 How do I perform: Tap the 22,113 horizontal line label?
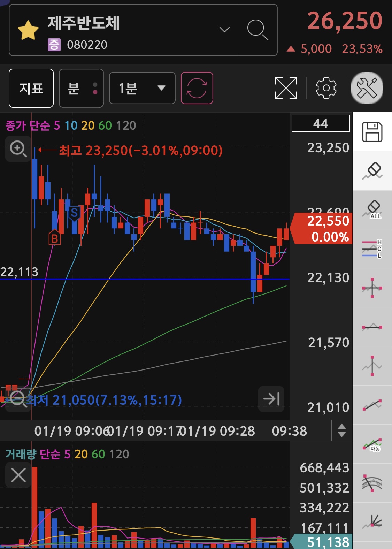click(19, 272)
